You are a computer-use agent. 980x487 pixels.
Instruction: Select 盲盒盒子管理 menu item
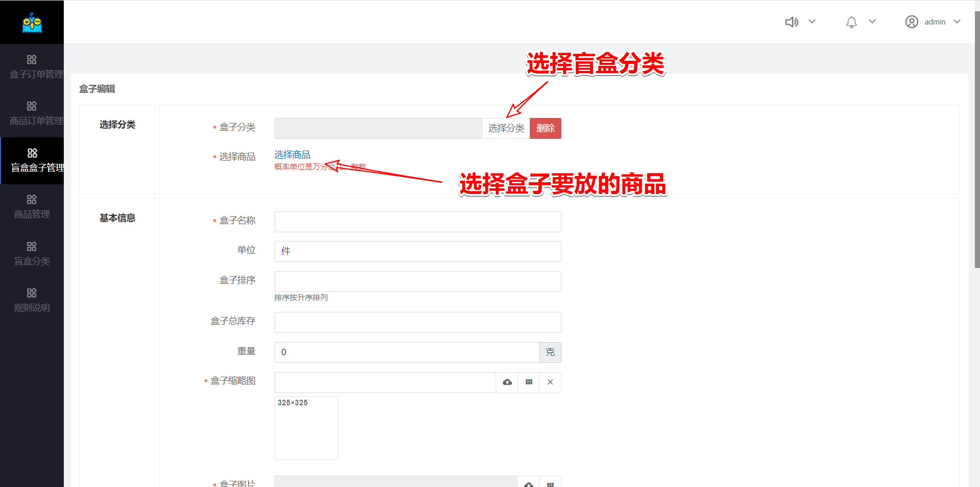[x=37, y=167]
